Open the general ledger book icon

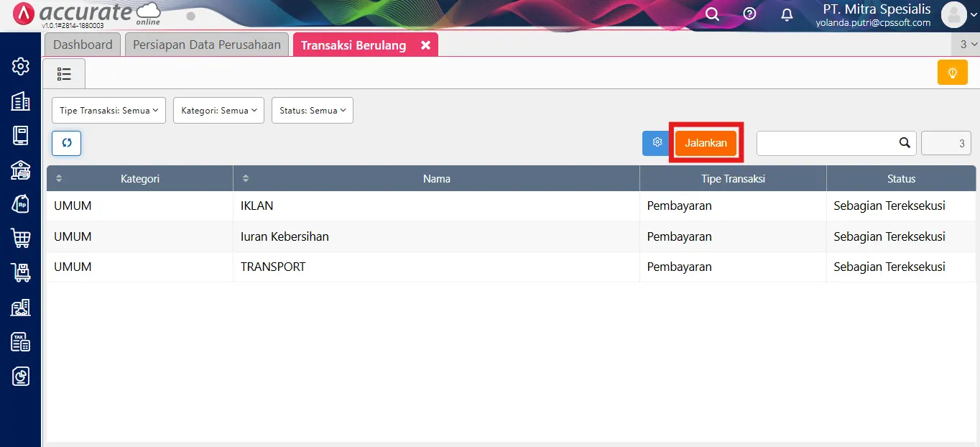point(20,136)
